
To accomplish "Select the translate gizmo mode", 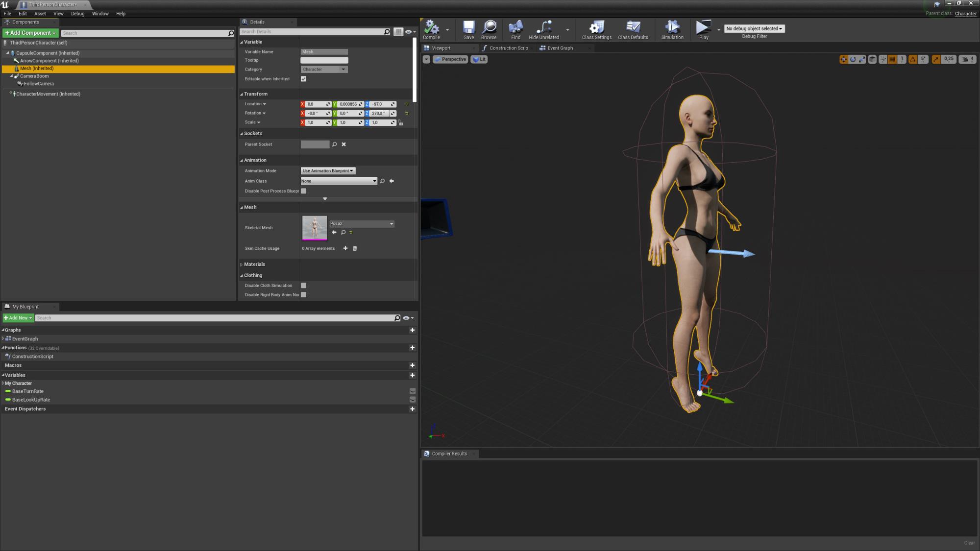I will [x=843, y=59].
